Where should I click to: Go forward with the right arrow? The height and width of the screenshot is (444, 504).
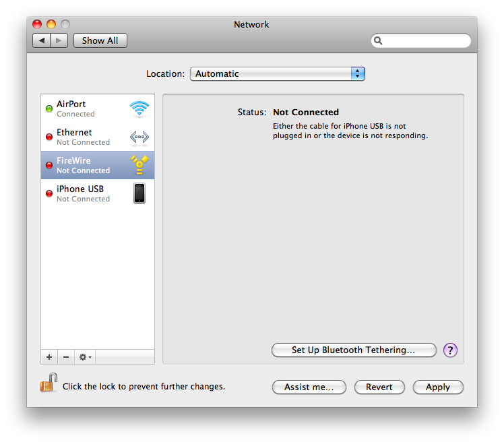tap(59, 40)
